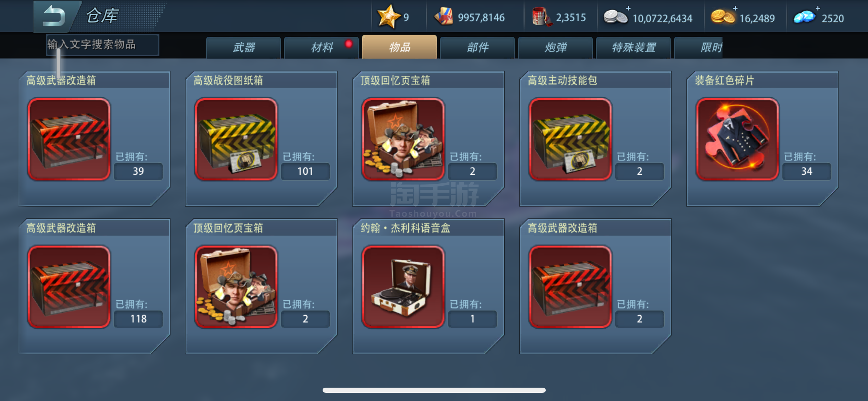Tap the red paint bucket resource icon
Viewport: 868px width, 401px height.
542,17
